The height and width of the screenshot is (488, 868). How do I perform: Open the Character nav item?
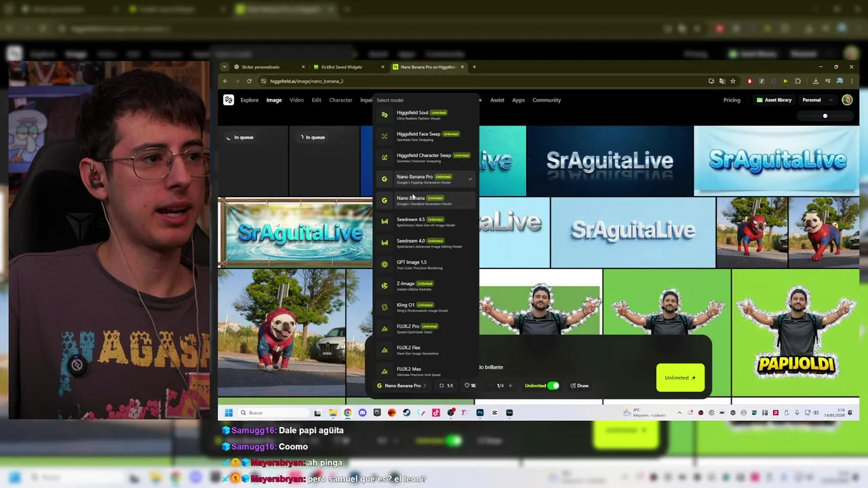pos(340,100)
